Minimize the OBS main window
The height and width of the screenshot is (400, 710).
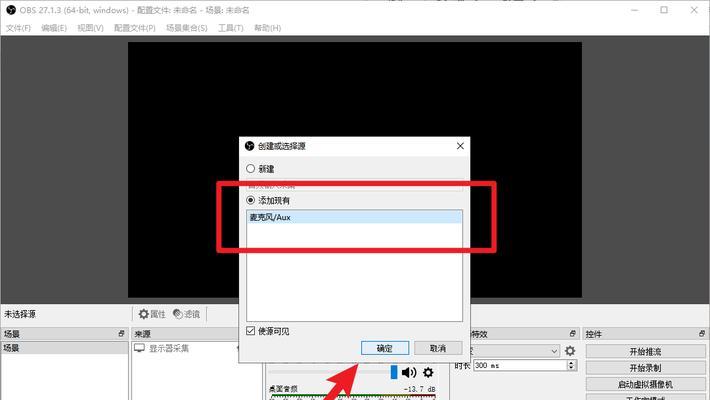click(x=634, y=10)
